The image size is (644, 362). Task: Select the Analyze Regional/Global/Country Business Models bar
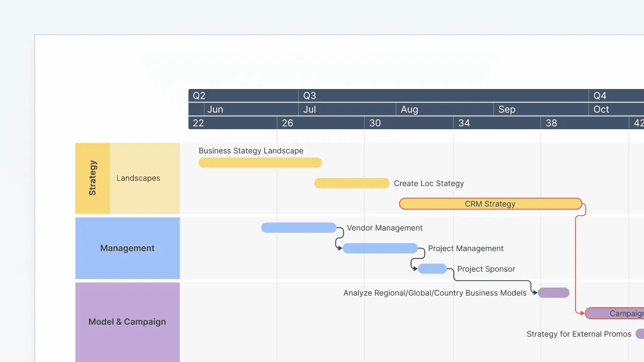click(x=553, y=292)
